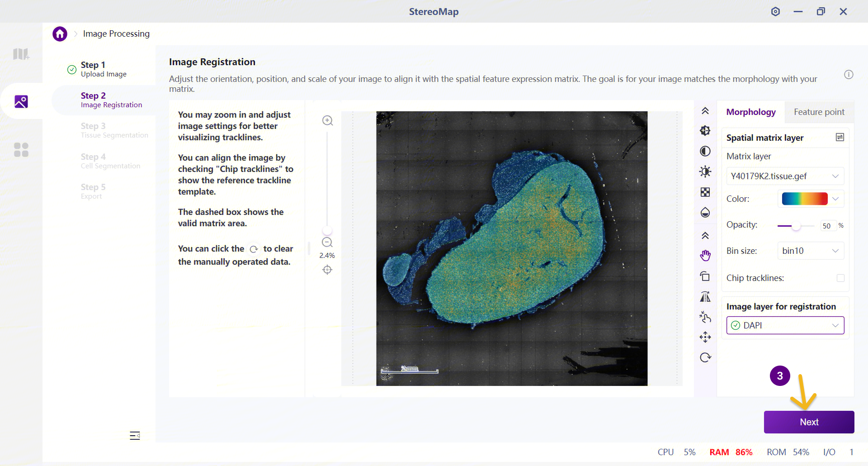Open the contrast adjustment tool
The width and height of the screenshot is (868, 466).
[x=705, y=151]
